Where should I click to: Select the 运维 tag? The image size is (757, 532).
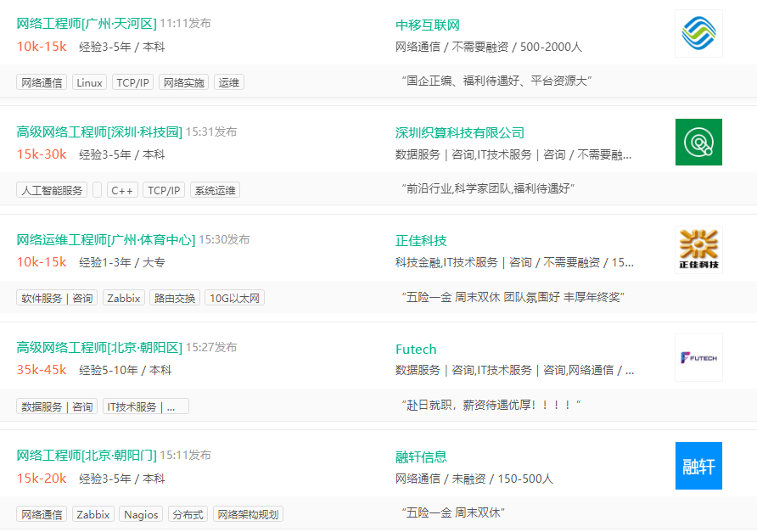(229, 82)
